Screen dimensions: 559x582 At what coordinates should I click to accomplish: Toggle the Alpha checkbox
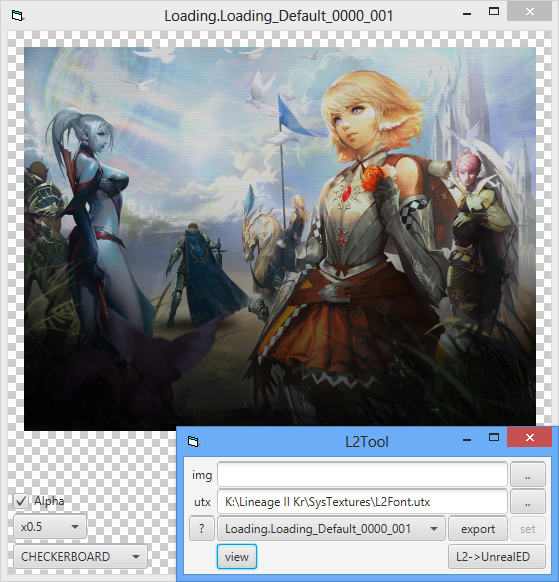click(x=21, y=501)
